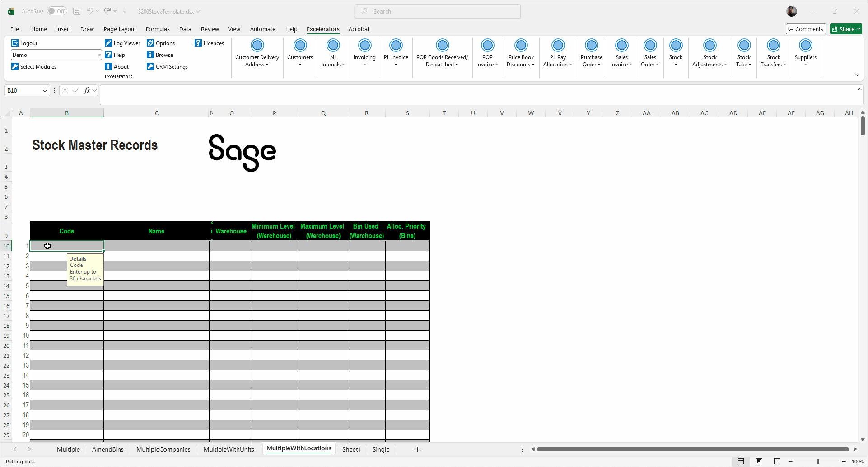This screenshot has height=467, width=868.
Task: Open the Customers ribbon button
Action: [x=300, y=53]
